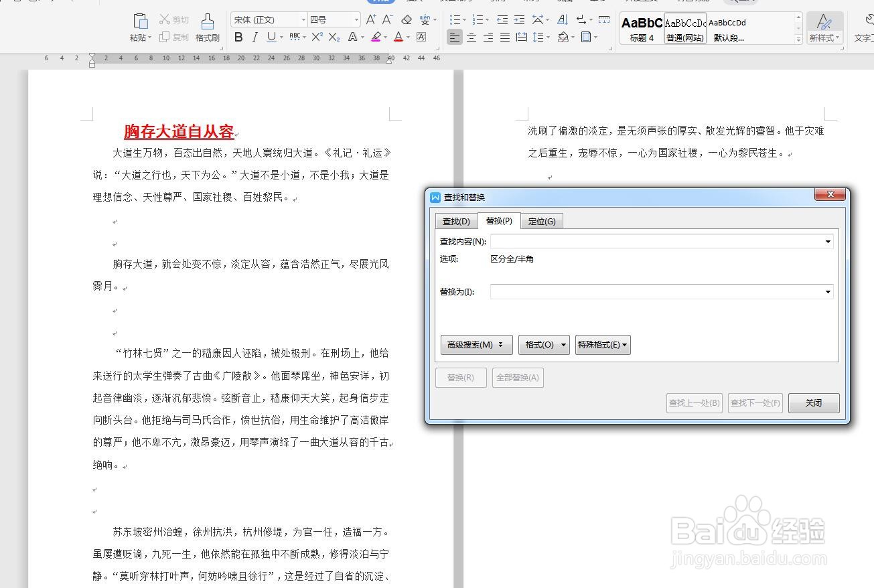Choose the highlight color marker
This screenshot has width=874, height=588.
coord(376,38)
